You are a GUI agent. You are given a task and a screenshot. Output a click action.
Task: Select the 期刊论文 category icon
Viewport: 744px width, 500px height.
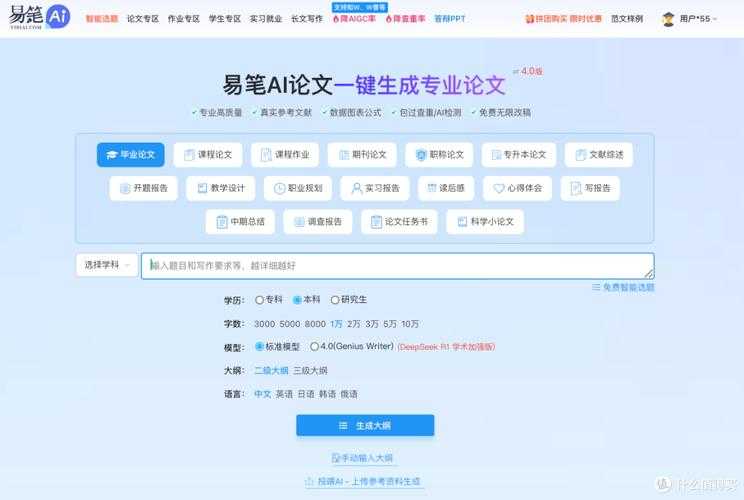coord(344,155)
